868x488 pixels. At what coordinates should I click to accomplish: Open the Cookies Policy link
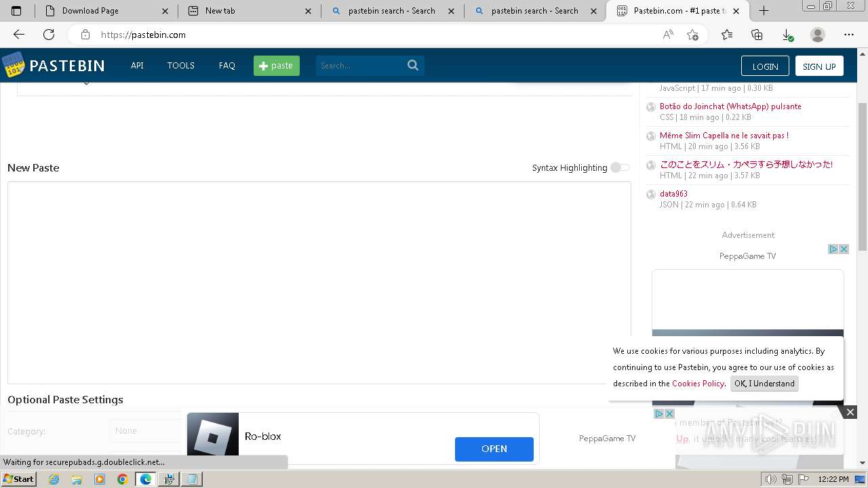click(x=698, y=384)
